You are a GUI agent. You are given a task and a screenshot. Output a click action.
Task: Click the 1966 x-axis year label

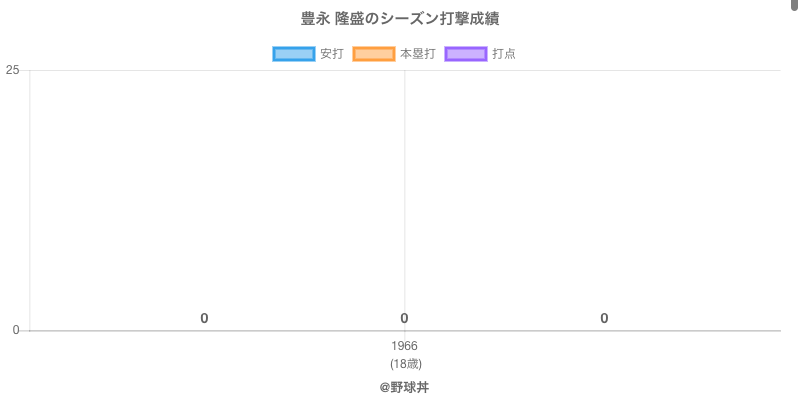click(405, 346)
